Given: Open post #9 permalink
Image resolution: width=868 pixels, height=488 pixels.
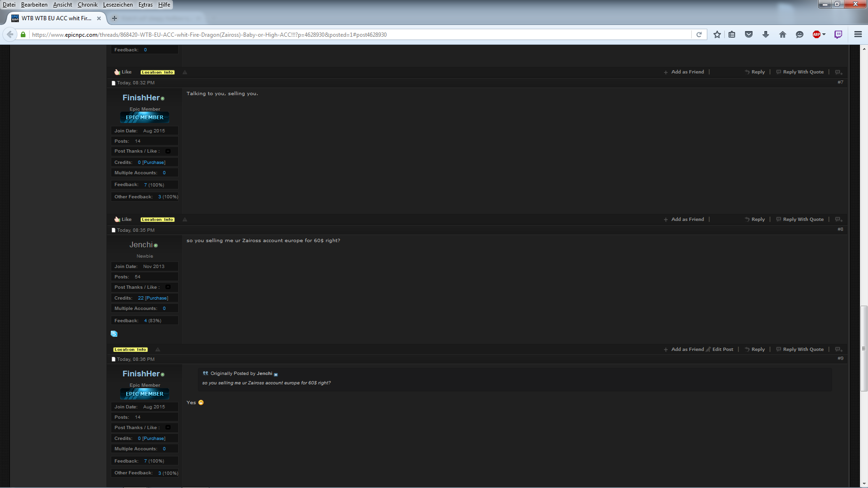Looking at the screenshot, I should click(x=840, y=358).
